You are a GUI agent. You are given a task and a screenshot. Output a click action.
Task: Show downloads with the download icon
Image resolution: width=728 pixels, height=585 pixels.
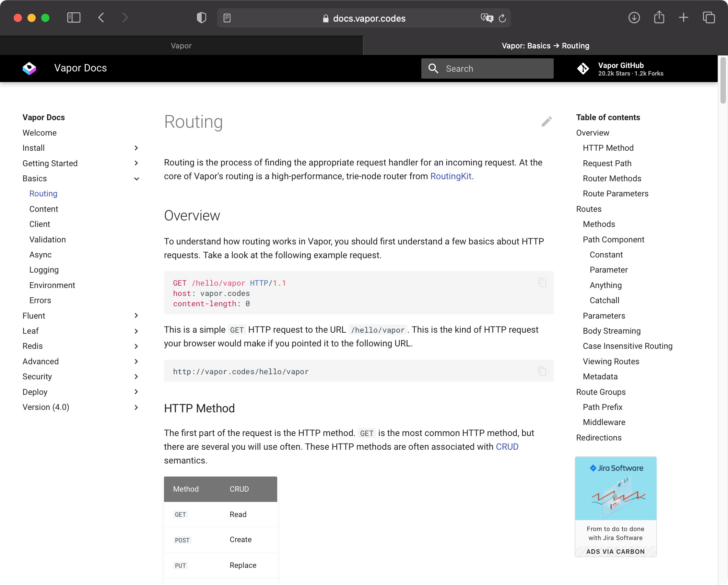point(634,18)
